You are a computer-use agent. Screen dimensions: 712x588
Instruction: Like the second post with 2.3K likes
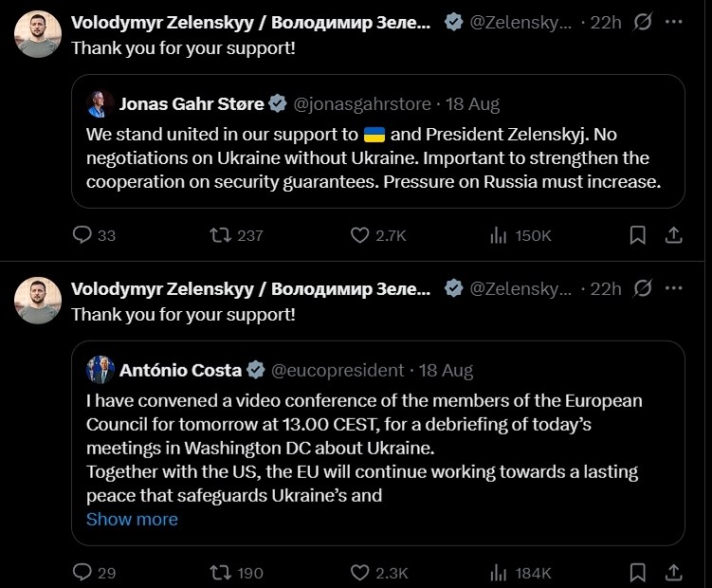[360, 572]
